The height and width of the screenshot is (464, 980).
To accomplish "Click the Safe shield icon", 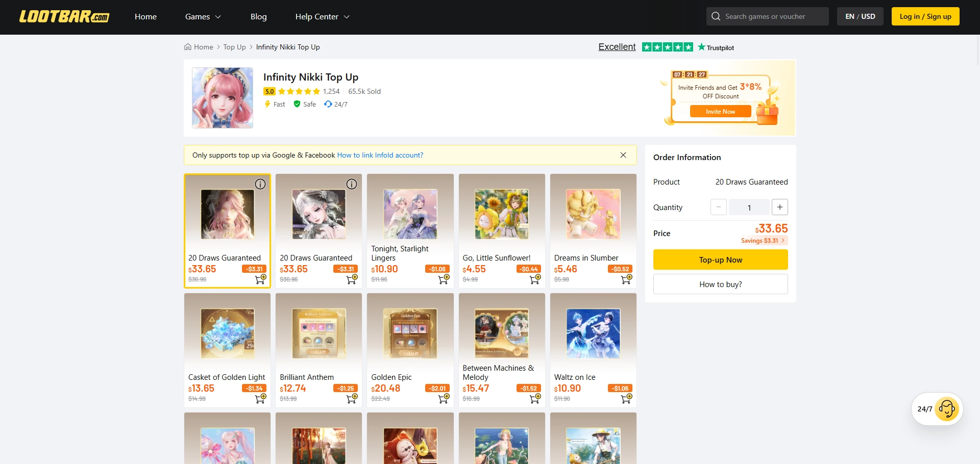I will coord(297,104).
